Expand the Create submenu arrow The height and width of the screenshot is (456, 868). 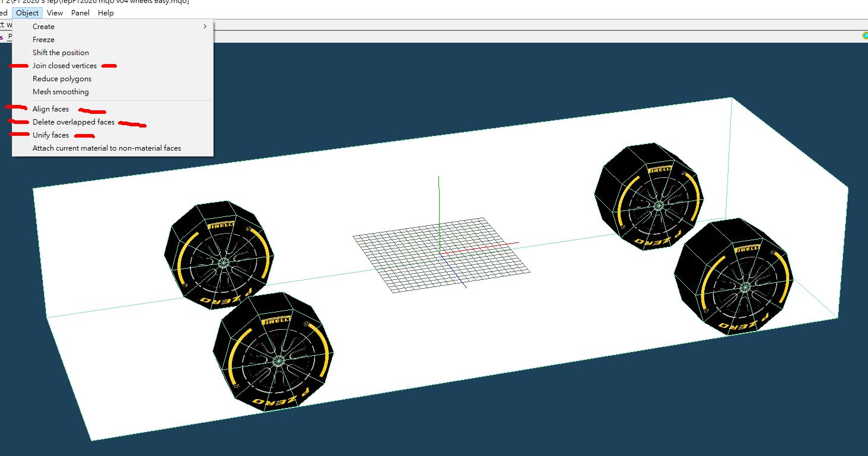point(205,27)
